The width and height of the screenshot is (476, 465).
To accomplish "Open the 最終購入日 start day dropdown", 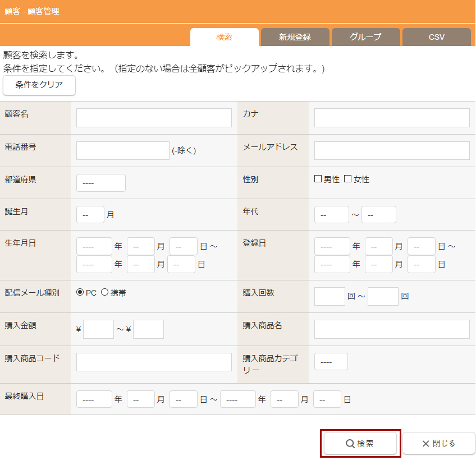I will [184, 399].
